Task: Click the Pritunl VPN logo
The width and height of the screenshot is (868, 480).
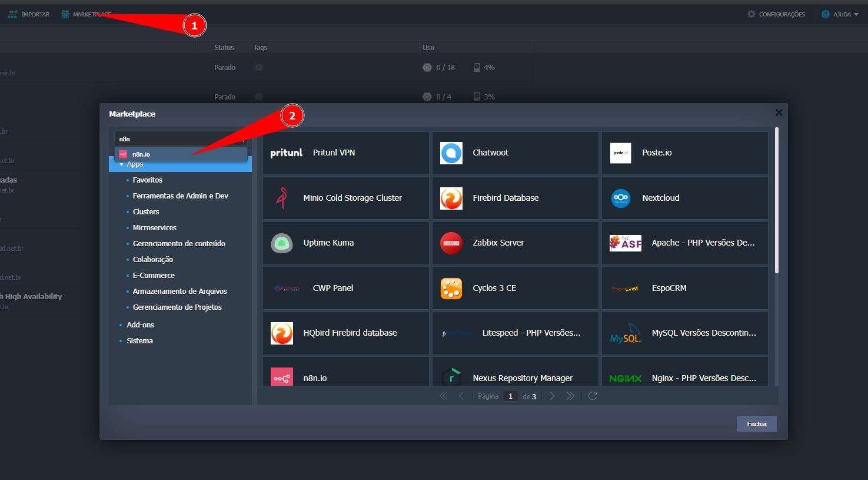Action: click(x=286, y=153)
